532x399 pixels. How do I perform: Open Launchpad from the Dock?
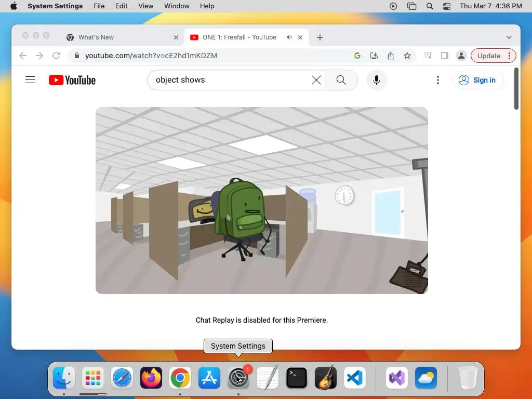pos(93,378)
